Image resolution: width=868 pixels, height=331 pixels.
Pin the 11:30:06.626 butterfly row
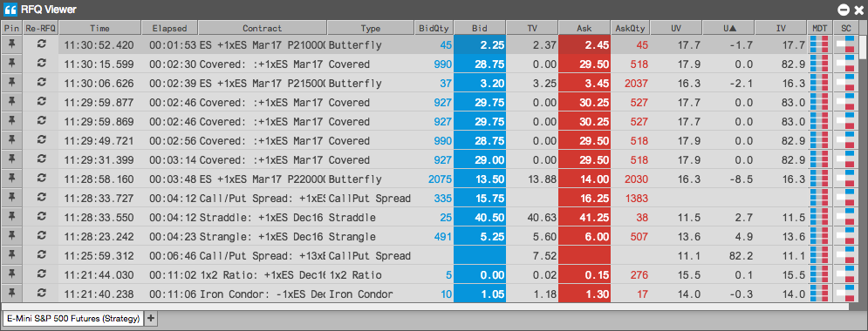click(x=11, y=83)
